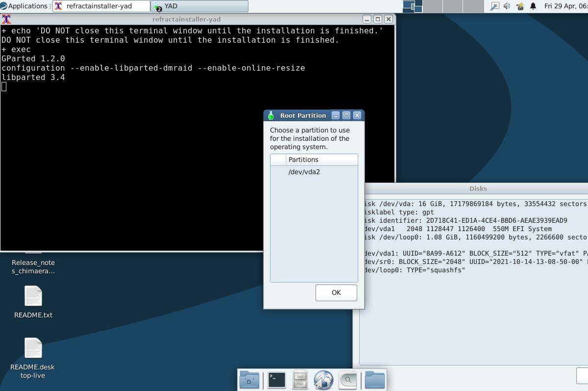588x391 pixels.
Task: Open the file-cabinet archive icon in dock
Action: (299, 379)
